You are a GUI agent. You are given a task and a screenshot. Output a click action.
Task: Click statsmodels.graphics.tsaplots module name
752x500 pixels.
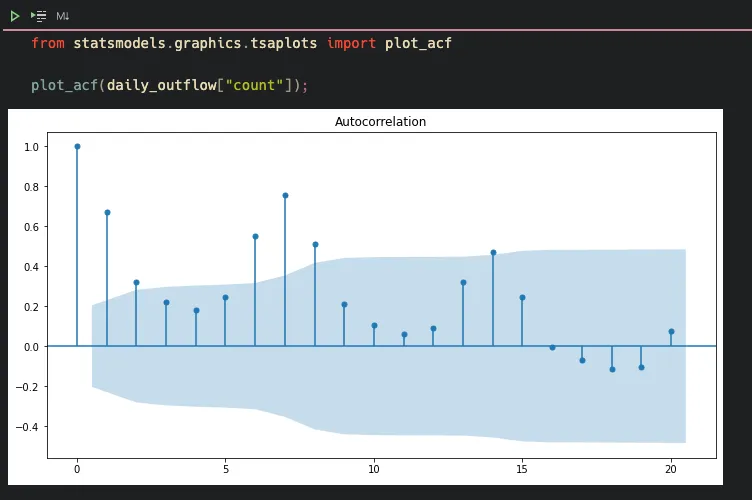(195, 44)
